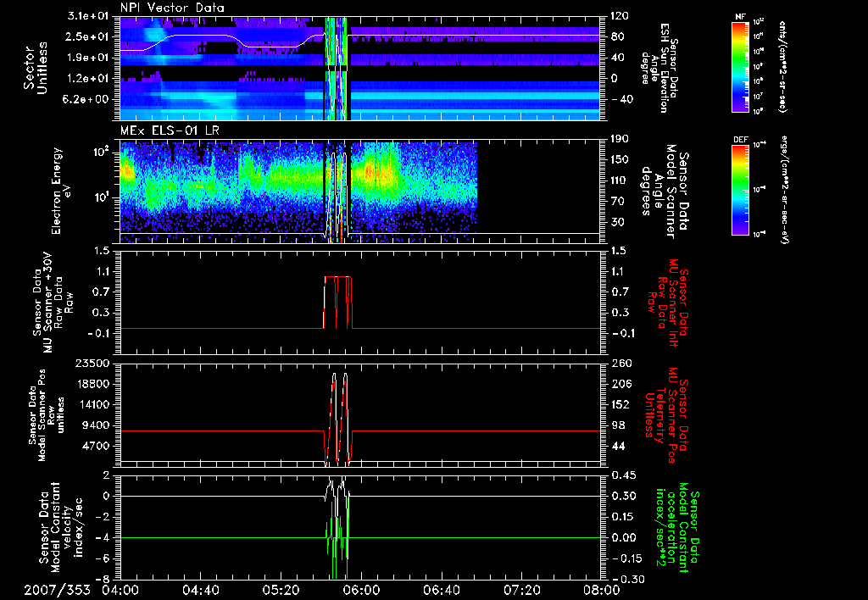The height and width of the screenshot is (600, 868).
Task: Click the green 'Model Constant acceleration' label
Action: (677, 527)
